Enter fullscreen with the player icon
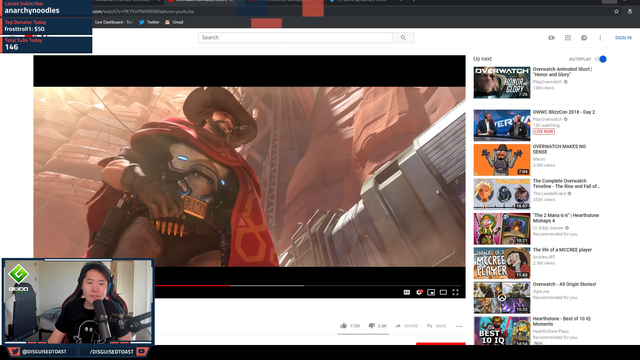The width and height of the screenshot is (640, 360). coord(456,292)
